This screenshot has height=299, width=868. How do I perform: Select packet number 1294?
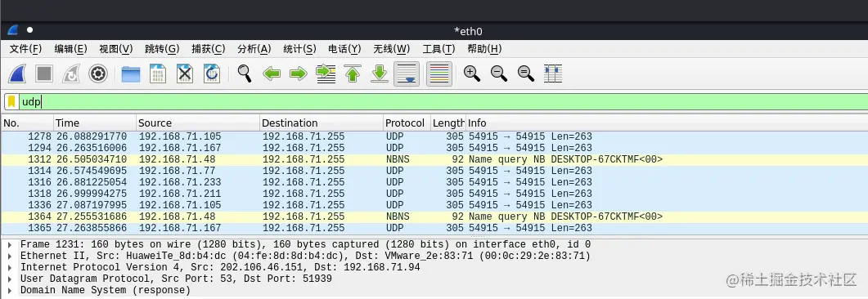[434, 148]
